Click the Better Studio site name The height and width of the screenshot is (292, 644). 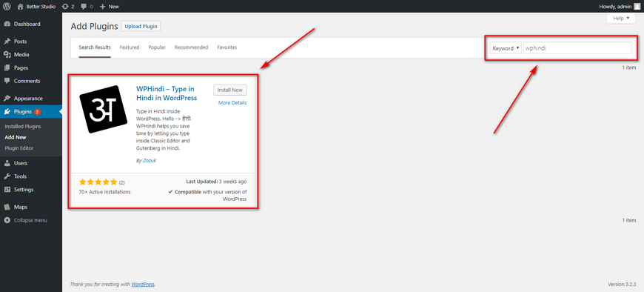41,7
